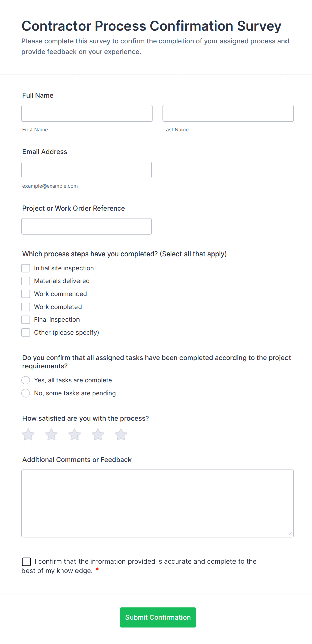The height and width of the screenshot is (644, 312).
Task: Choose the fourth satisfaction star
Action: (x=98, y=434)
